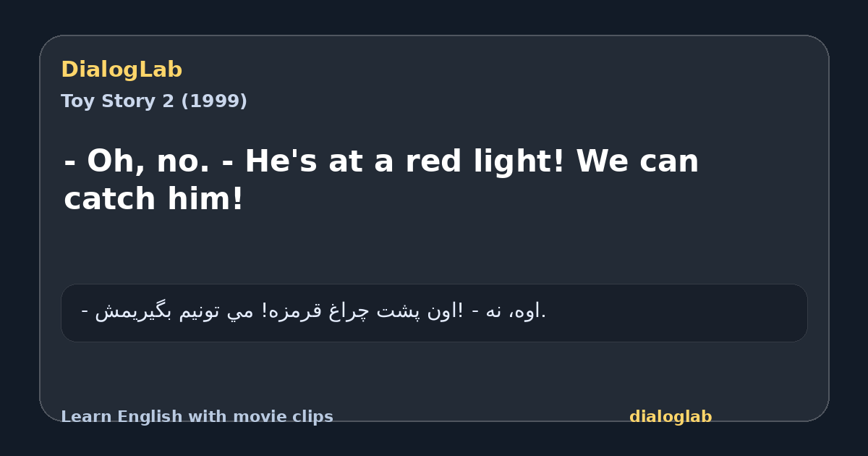Click the word "catch" on the second subtitle line

[x=110, y=199]
